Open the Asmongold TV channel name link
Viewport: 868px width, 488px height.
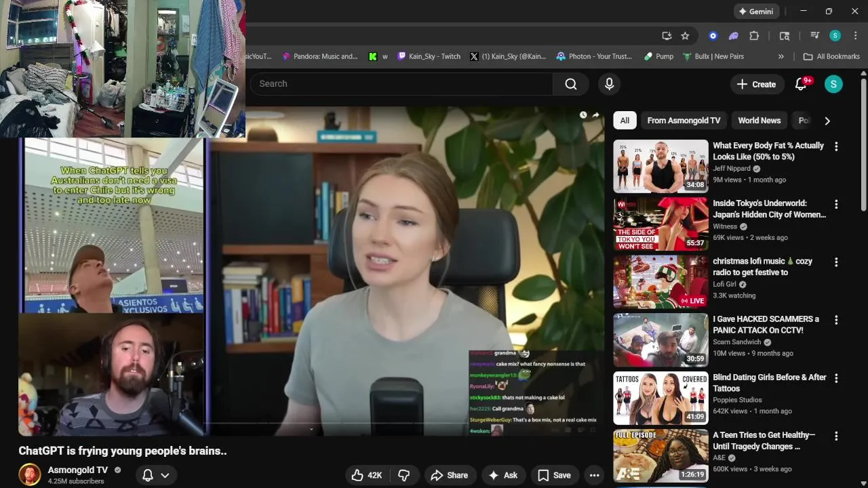coord(77,470)
